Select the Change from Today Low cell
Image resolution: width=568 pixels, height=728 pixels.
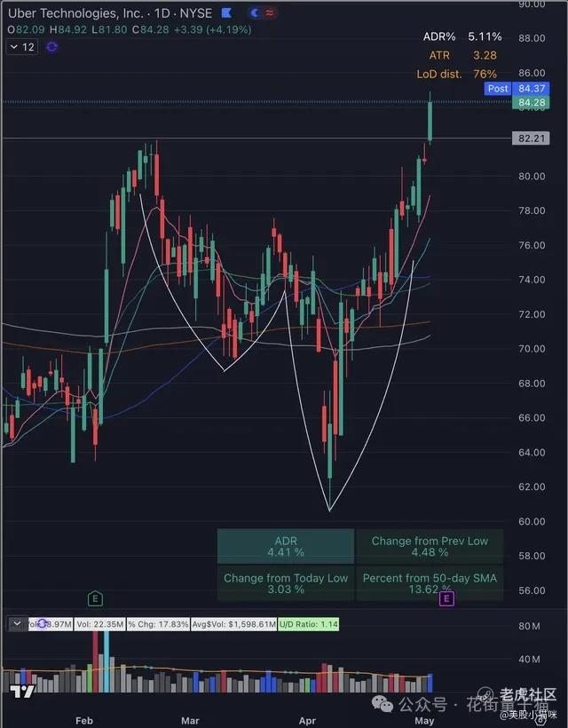(x=286, y=583)
